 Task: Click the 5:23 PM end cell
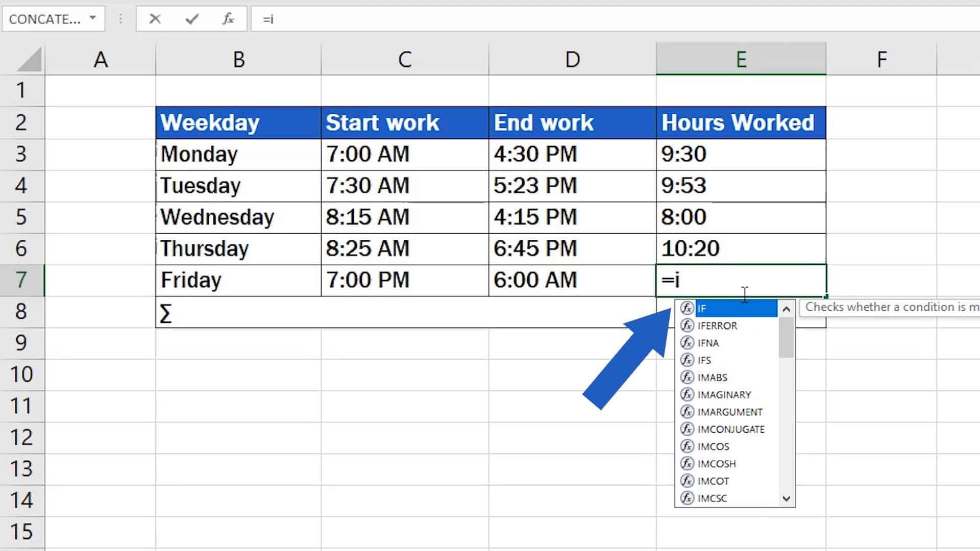572,186
